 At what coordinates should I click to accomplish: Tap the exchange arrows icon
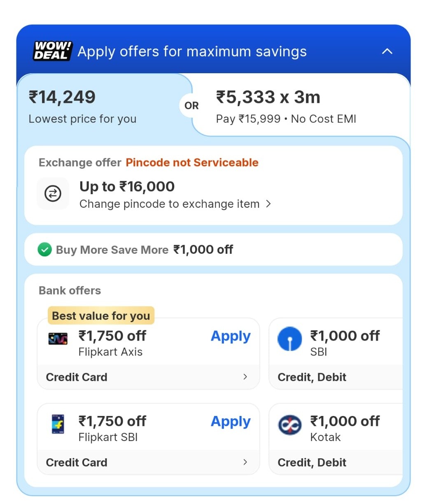(53, 194)
